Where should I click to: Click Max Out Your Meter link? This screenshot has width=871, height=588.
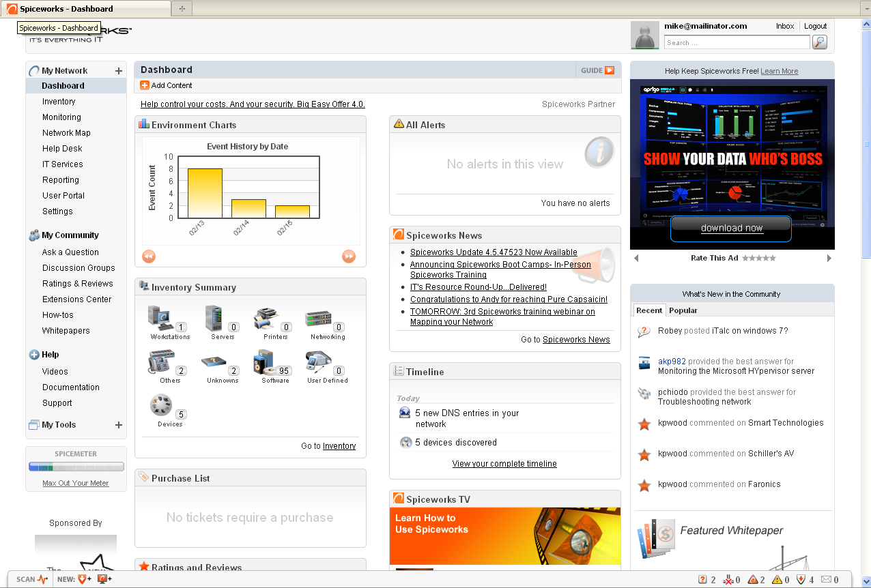(76, 483)
